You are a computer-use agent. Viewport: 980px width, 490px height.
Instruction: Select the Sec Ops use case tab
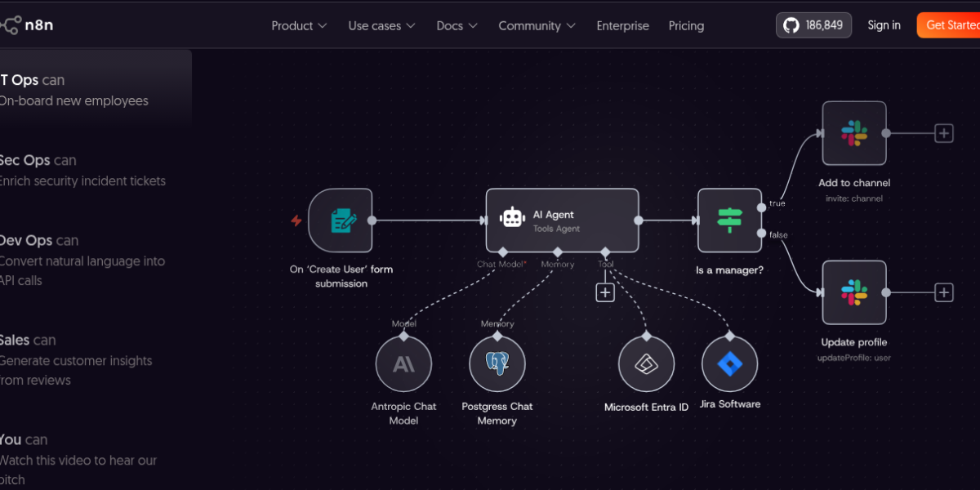coord(82,170)
